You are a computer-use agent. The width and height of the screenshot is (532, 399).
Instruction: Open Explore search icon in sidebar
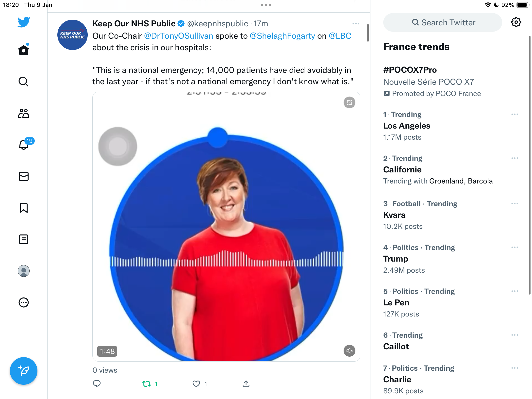[x=24, y=82]
